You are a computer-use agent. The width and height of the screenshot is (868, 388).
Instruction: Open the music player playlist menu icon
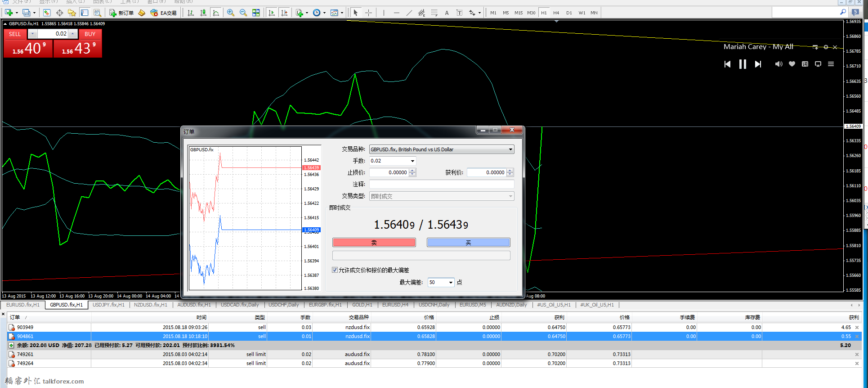(x=831, y=64)
